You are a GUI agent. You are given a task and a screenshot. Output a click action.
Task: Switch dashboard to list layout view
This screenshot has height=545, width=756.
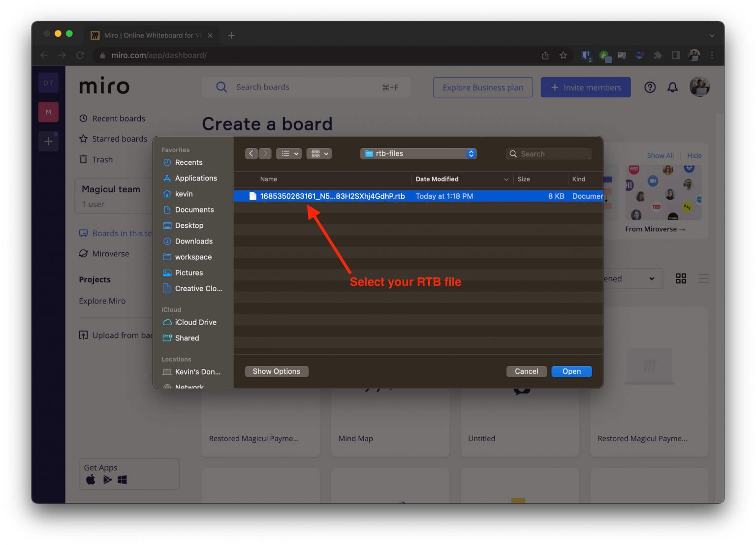tap(704, 278)
